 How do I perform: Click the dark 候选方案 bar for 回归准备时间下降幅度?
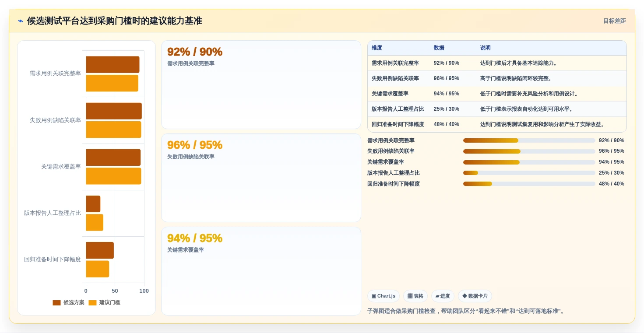100,250
